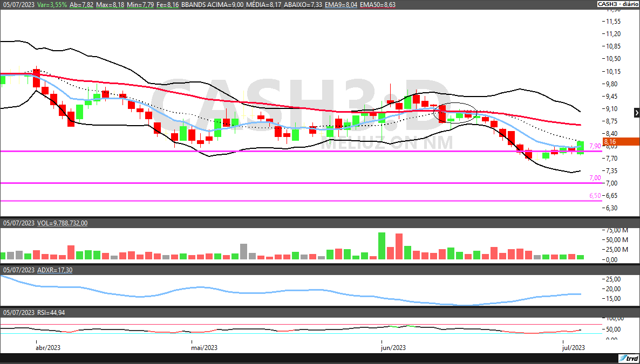Click the trvd logo icon
640x364 pixels.
(x=628, y=359)
